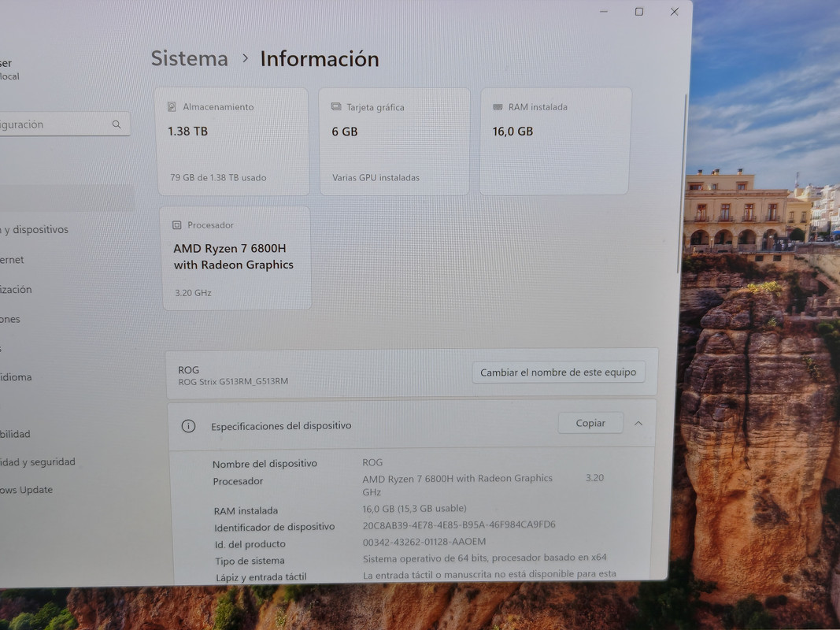Close the Settings window

[x=675, y=12]
